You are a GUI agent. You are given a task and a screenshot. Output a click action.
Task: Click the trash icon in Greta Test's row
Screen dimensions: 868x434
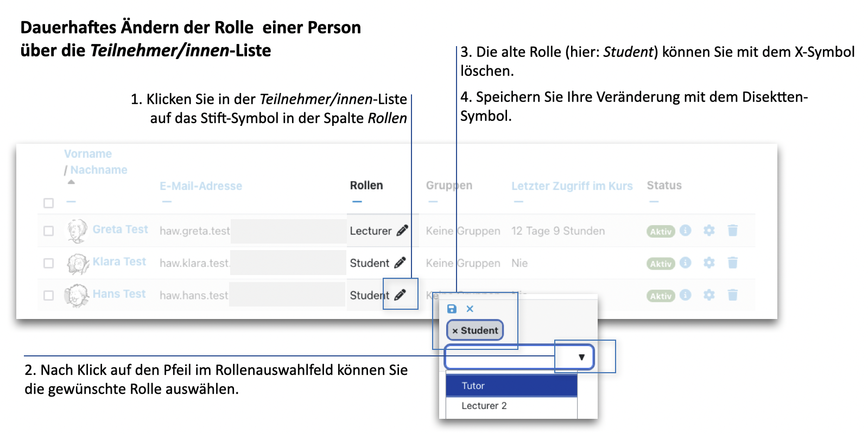click(x=732, y=231)
